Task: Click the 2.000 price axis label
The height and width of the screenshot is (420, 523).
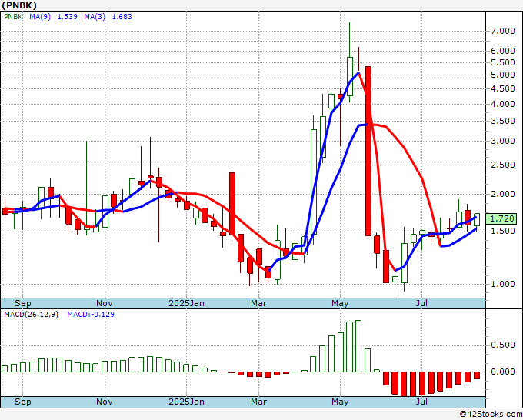Action: (x=503, y=194)
